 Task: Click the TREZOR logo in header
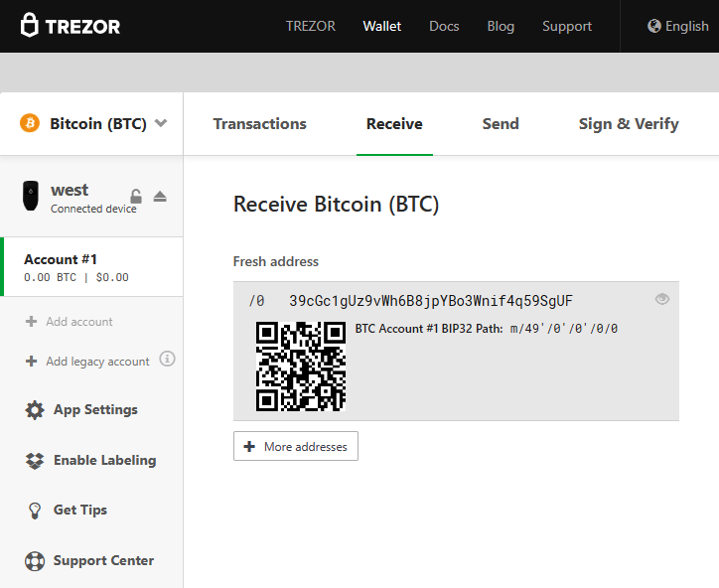(x=71, y=25)
